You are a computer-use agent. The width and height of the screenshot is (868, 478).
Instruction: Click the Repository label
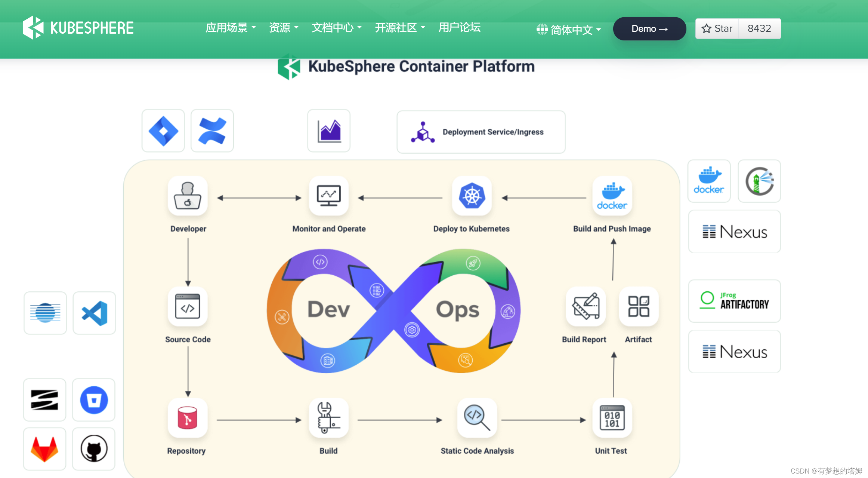(186, 451)
